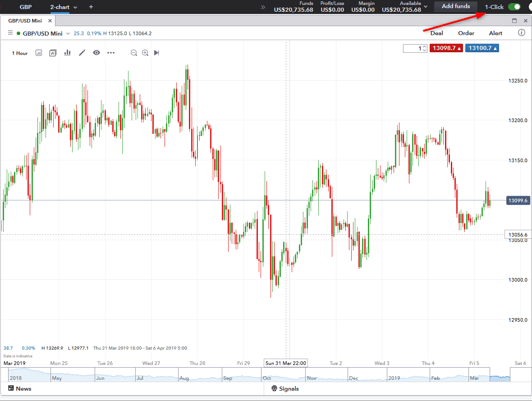
Task: Open the chart type bar icon
Action: [x=67, y=53]
